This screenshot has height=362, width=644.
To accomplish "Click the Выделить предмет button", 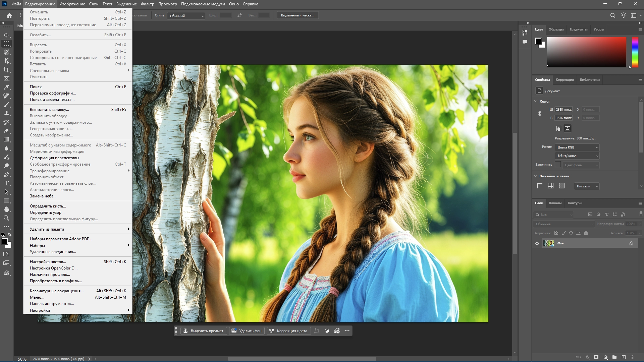I will [204, 331].
